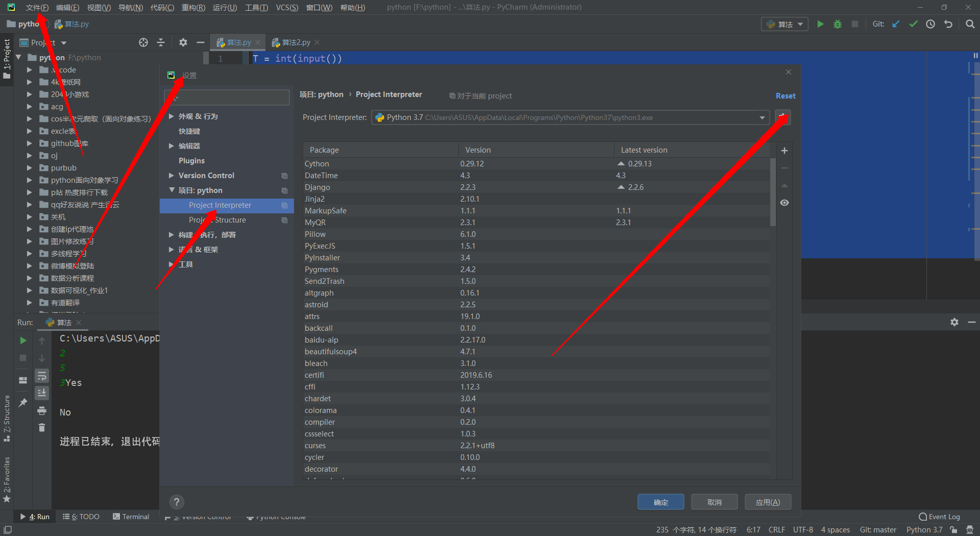The height and width of the screenshot is (536, 980).
Task: Click the green Run button in toolbar
Action: 820,24
